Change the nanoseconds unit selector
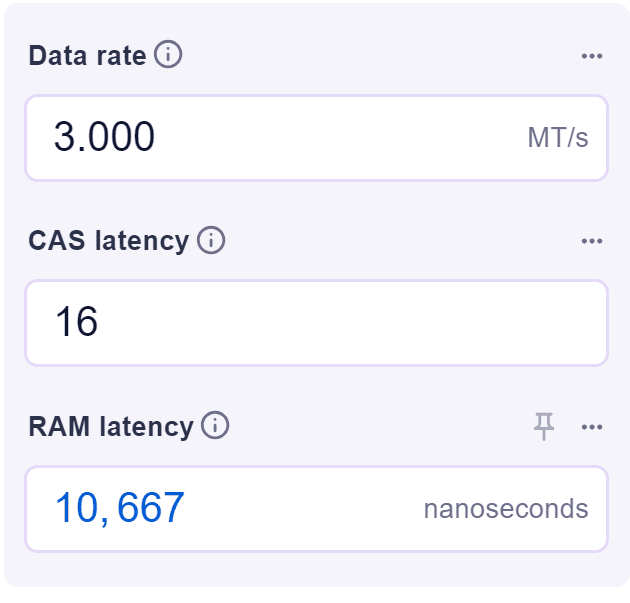The height and width of the screenshot is (603, 630). click(x=506, y=509)
